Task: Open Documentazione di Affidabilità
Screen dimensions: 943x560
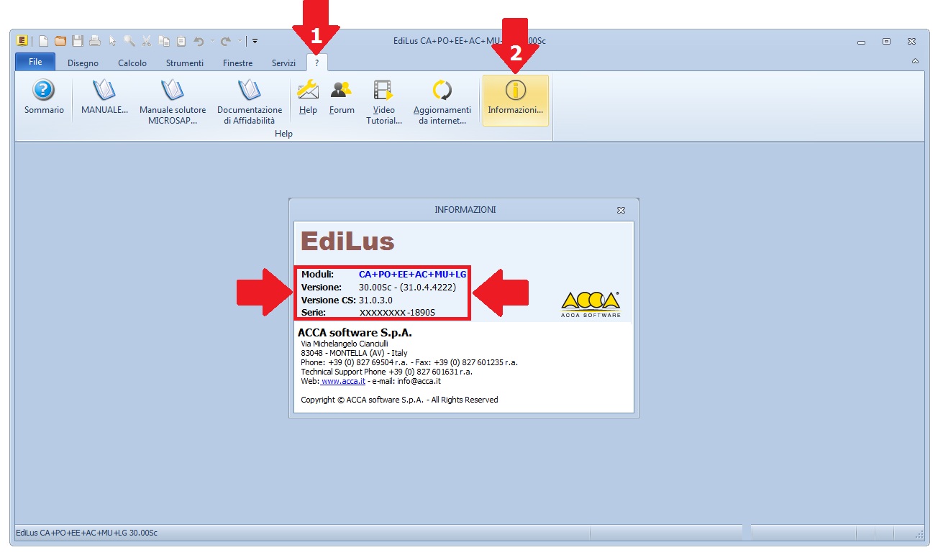Action: [250, 98]
